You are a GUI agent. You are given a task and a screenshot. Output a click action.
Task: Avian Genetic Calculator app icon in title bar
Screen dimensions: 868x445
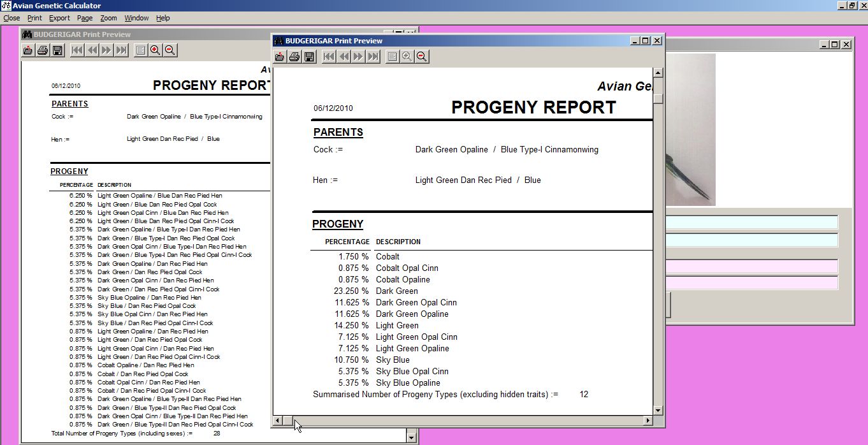6,6
